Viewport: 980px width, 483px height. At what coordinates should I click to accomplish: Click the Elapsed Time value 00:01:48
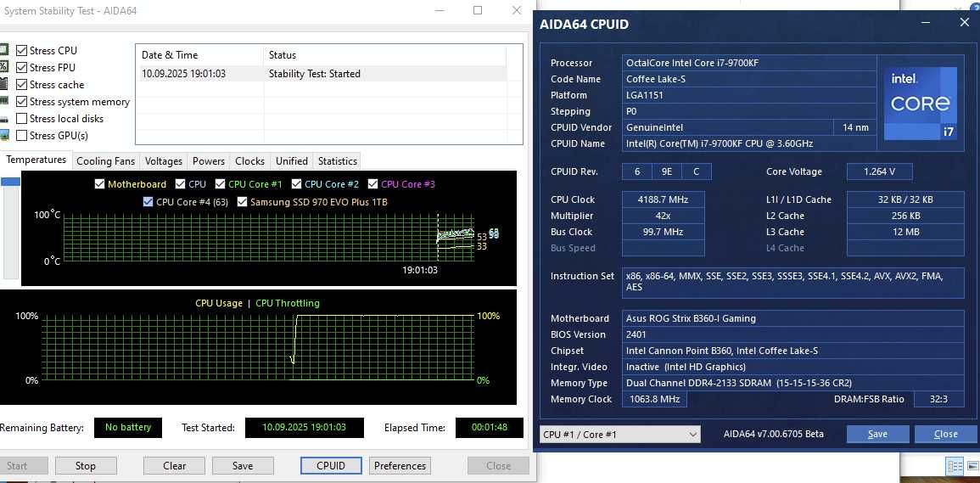pos(490,428)
